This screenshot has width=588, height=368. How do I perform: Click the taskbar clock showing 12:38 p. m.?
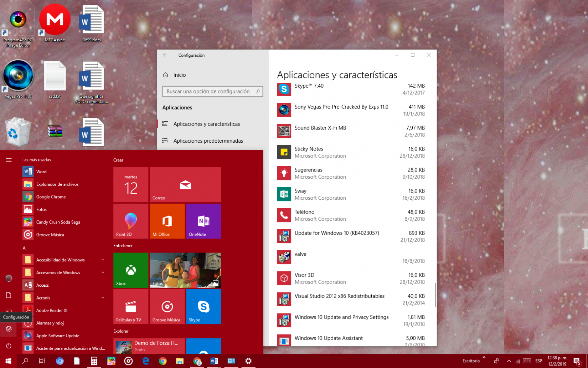[x=557, y=361]
